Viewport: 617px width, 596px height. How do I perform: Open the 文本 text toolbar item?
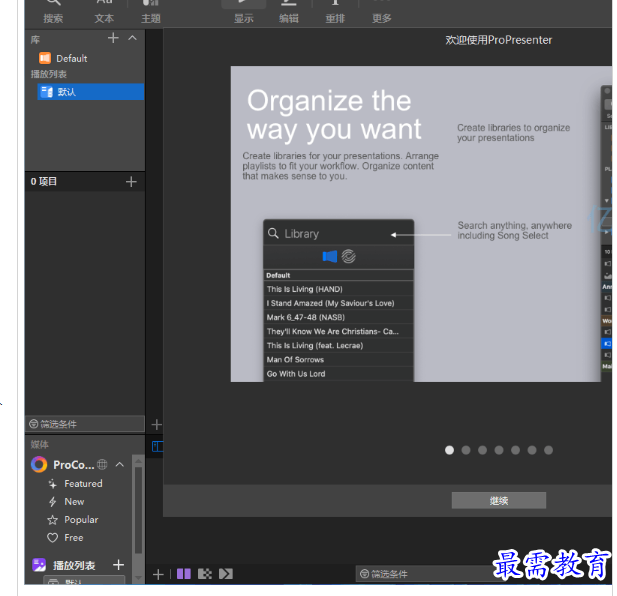[x=104, y=12]
